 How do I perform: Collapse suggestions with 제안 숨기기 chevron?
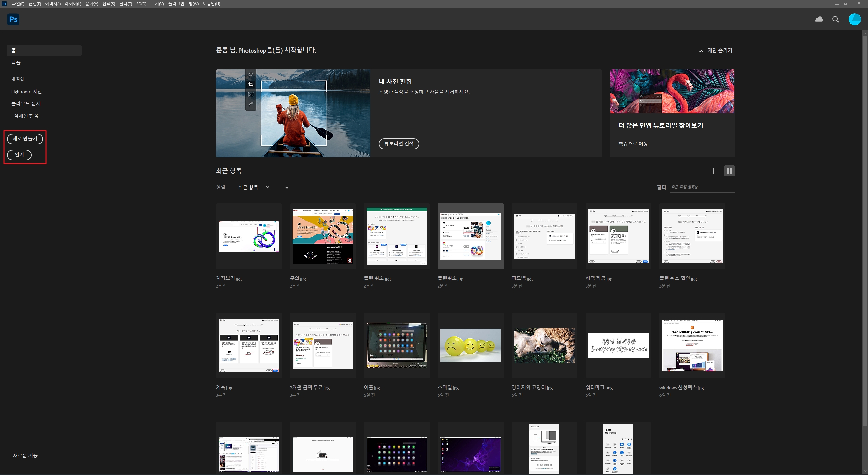coord(701,51)
